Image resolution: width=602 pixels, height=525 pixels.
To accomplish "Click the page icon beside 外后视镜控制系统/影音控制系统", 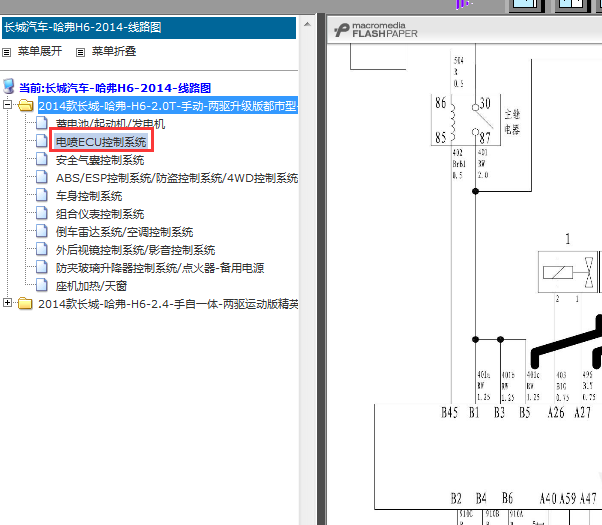I will 41,249.
